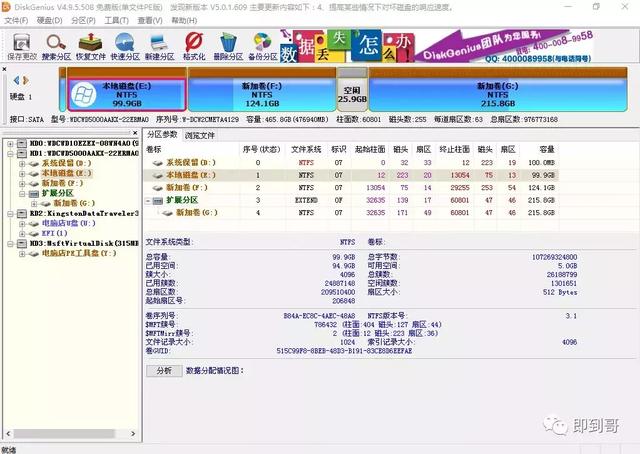
Task: Open the 备份分区 backup partition tool
Action: coord(263,47)
